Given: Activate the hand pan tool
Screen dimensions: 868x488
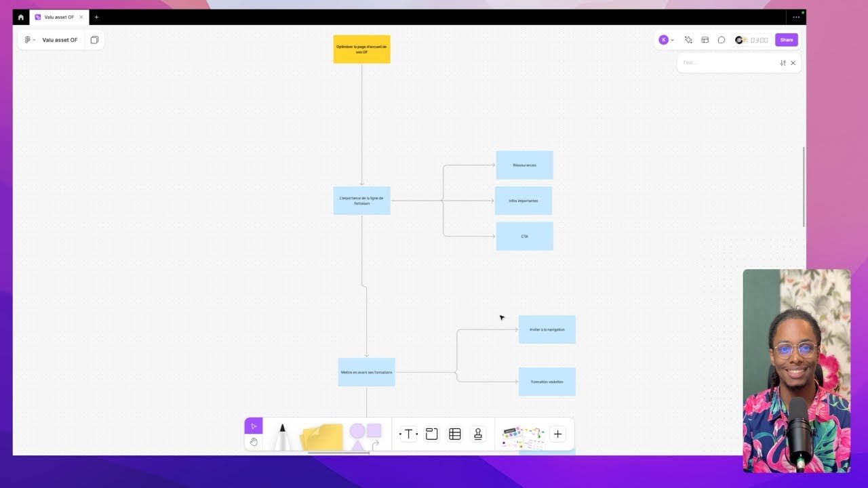Looking at the screenshot, I should [254, 442].
